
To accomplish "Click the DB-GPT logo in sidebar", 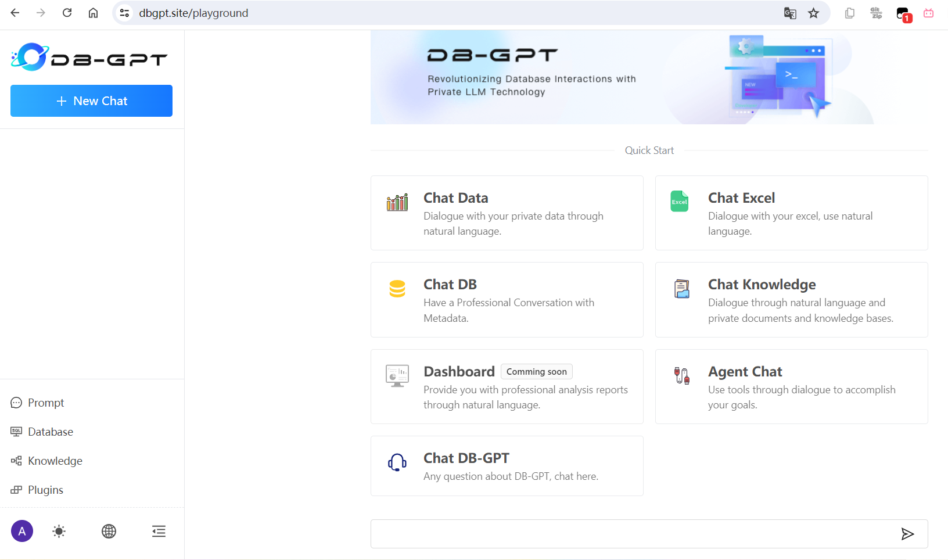I will tap(89, 57).
